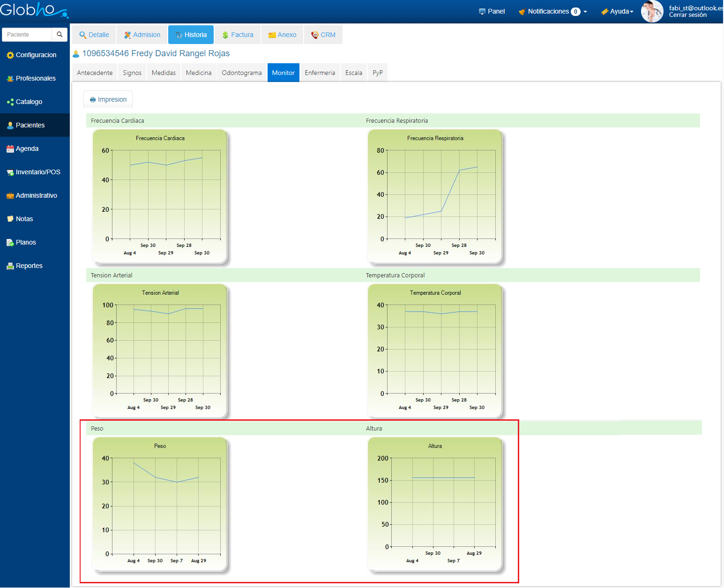Click the Administrativo briefcase icon
This screenshot has height=588, width=724.
tap(10, 196)
